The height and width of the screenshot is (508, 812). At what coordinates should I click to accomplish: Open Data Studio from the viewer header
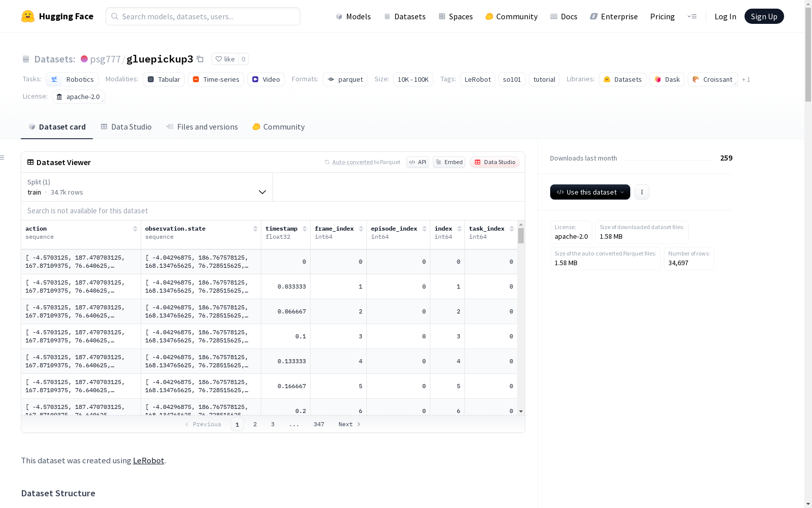pyautogui.click(x=495, y=162)
